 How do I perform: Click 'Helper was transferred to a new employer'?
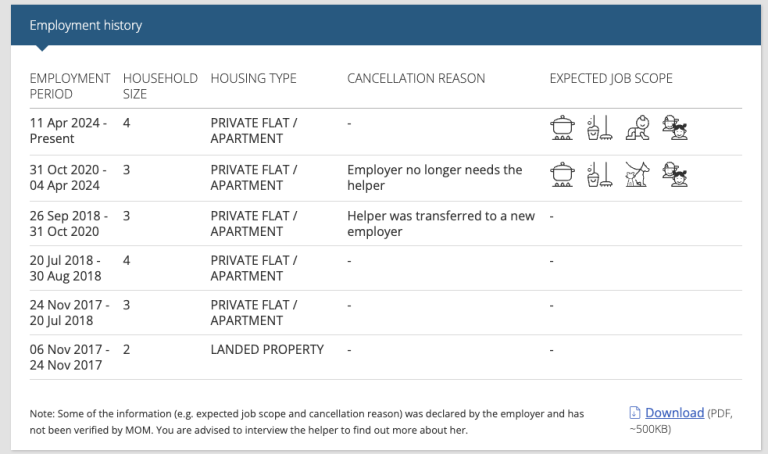tap(441, 223)
